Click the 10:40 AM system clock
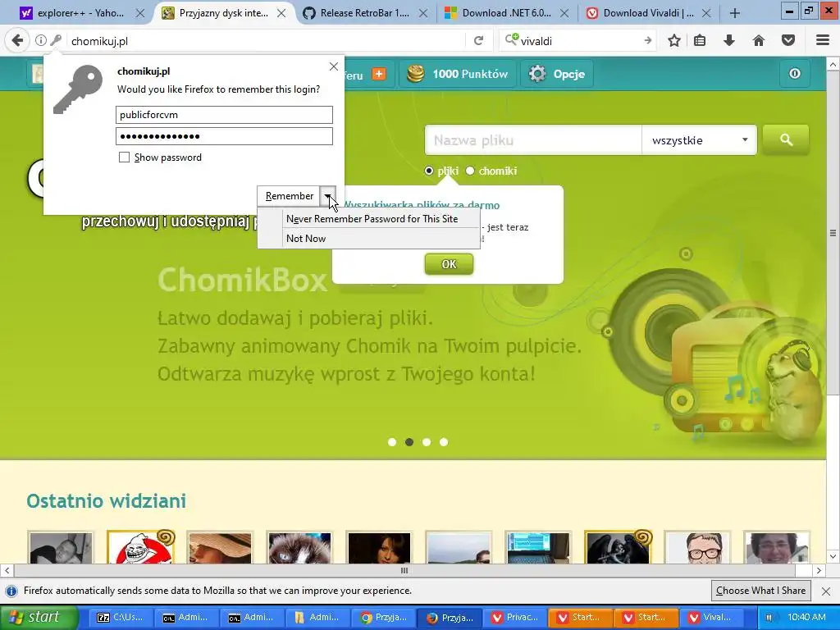Screen dimensions: 840x630 click(806, 617)
